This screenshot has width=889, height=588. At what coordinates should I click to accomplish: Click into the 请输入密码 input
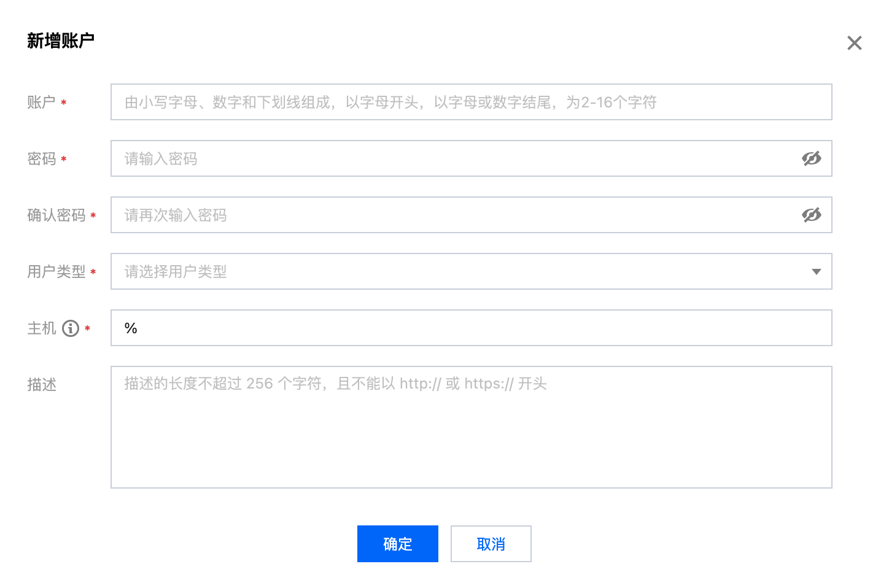(x=454, y=159)
